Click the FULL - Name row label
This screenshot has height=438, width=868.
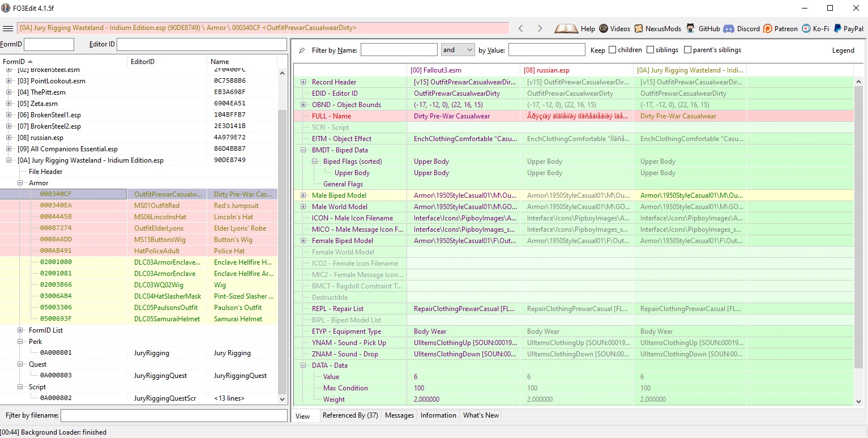pyautogui.click(x=331, y=116)
